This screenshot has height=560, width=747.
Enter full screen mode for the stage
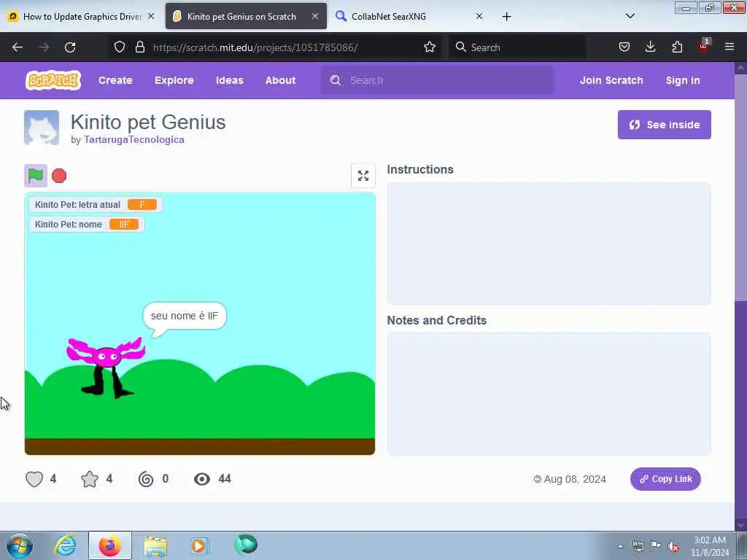[x=363, y=176]
